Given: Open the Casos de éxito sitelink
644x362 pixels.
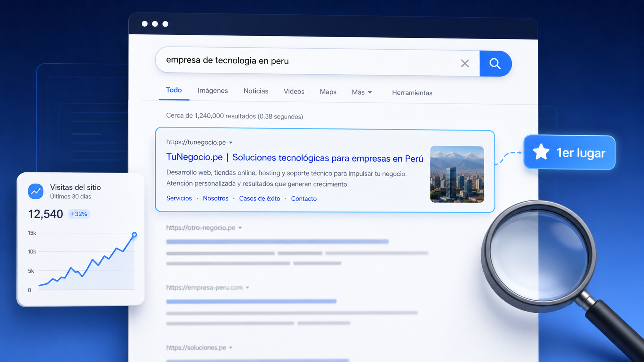Looking at the screenshot, I should point(260,199).
